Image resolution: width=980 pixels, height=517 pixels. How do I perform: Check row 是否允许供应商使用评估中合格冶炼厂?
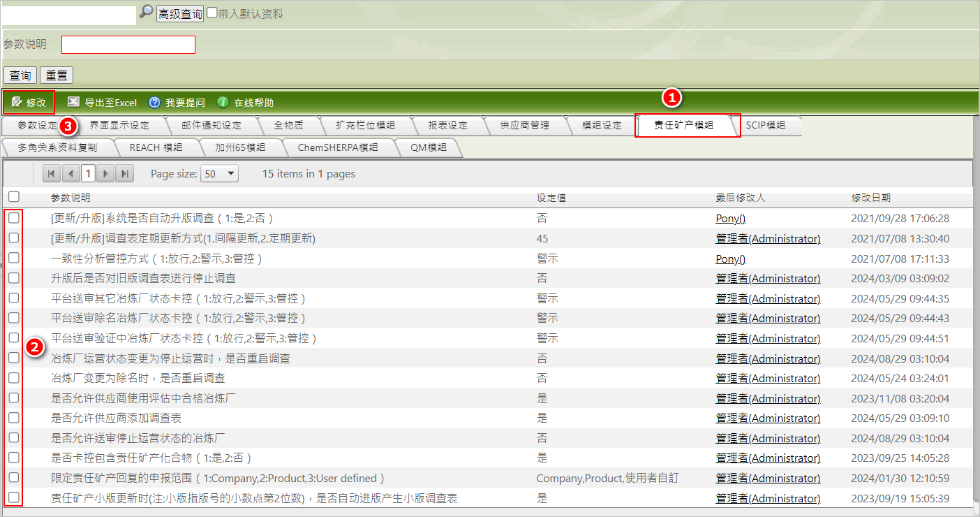point(13,398)
